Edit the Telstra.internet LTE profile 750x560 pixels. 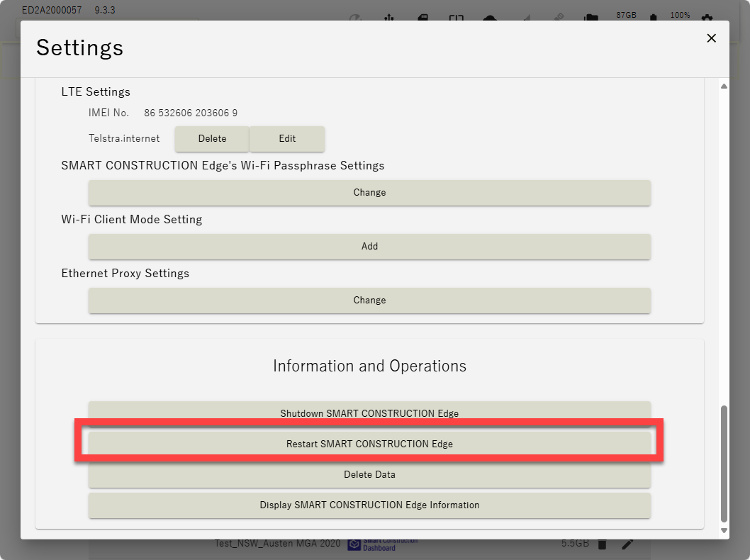[x=287, y=139]
